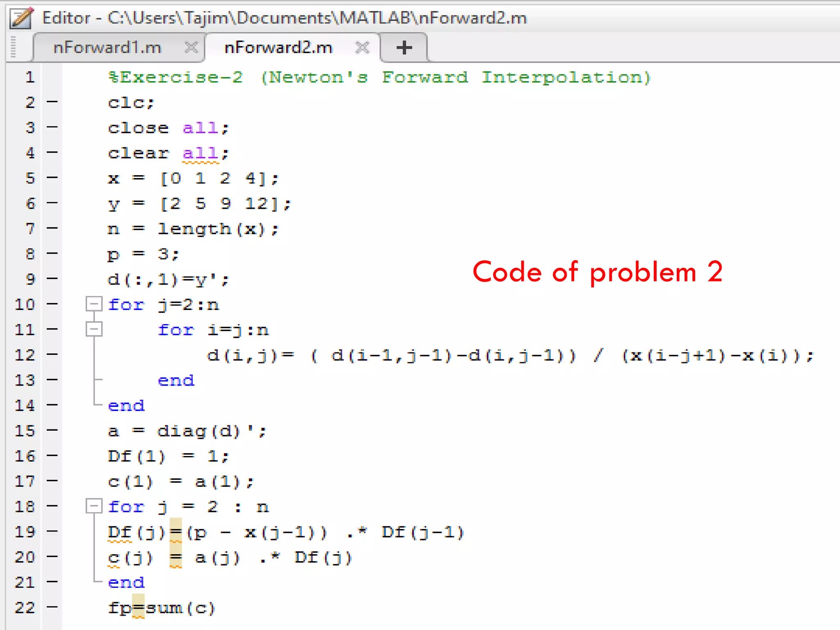The image size is (840, 630).
Task: Fold the for loop at line 18
Action: (x=94, y=506)
